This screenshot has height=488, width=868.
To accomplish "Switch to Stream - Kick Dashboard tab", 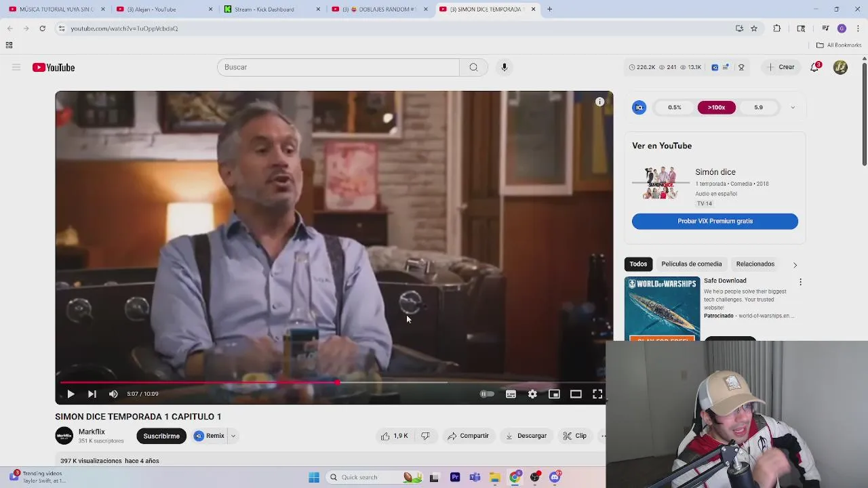I will click(271, 9).
